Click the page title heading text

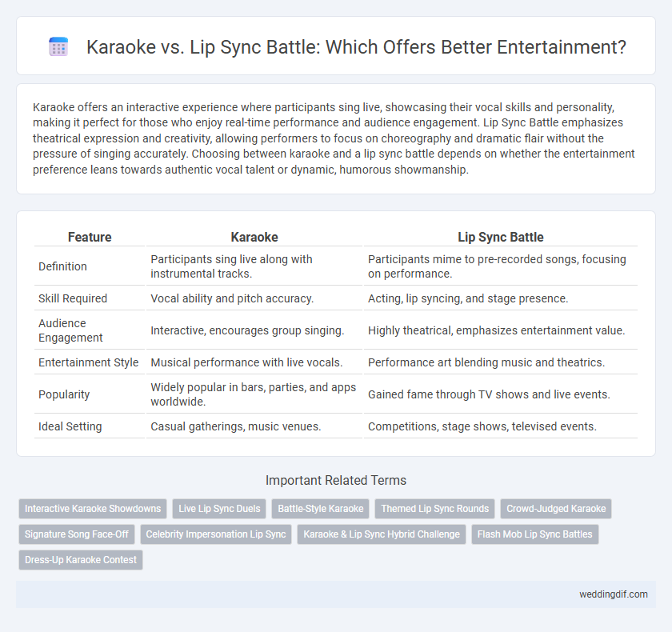tap(356, 46)
